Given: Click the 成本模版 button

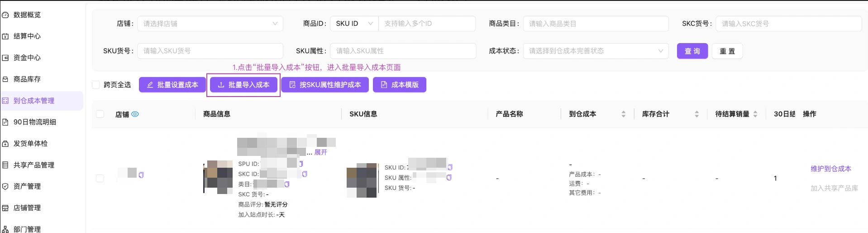Looking at the screenshot, I should (x=400, y=85).
